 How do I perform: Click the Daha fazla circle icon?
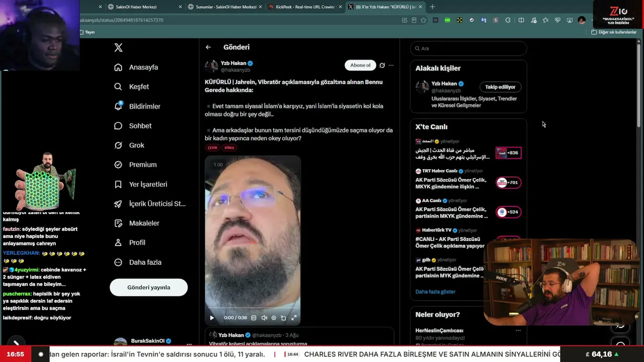click(118, 262)
